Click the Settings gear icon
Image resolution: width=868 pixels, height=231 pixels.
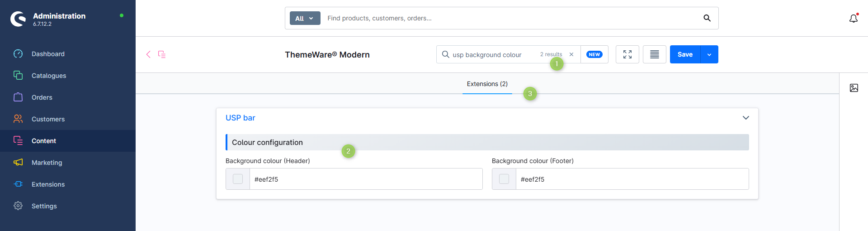18,206
